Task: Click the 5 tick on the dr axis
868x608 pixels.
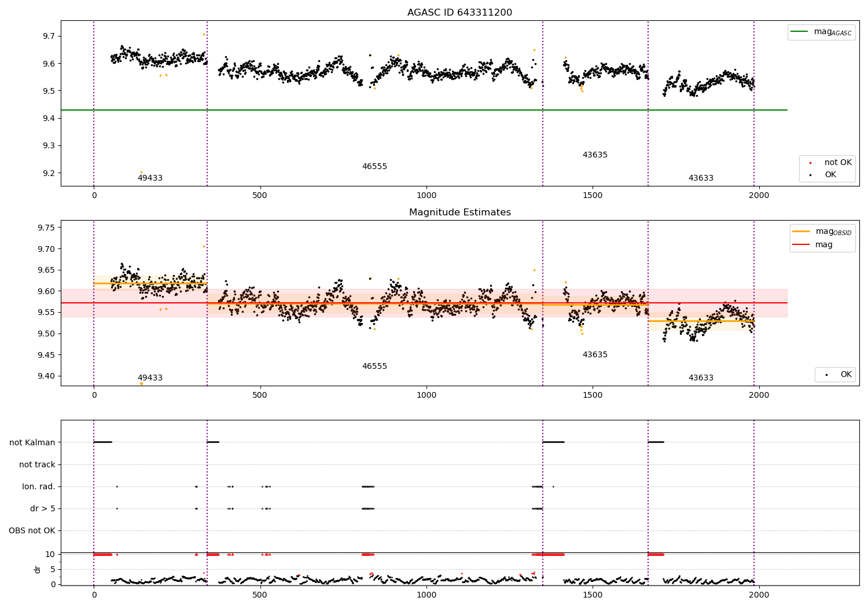Action: (53, 570)
